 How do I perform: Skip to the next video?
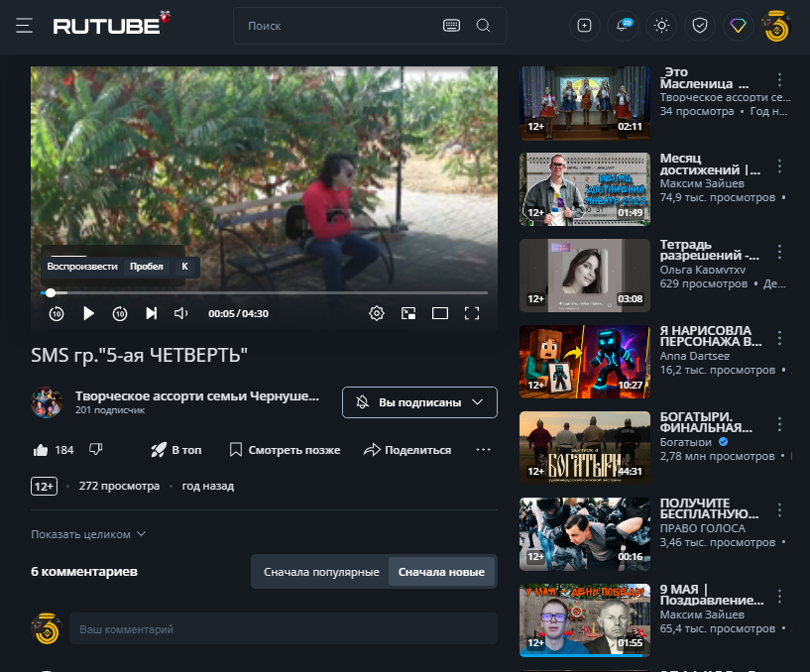[x=152, y=313]
